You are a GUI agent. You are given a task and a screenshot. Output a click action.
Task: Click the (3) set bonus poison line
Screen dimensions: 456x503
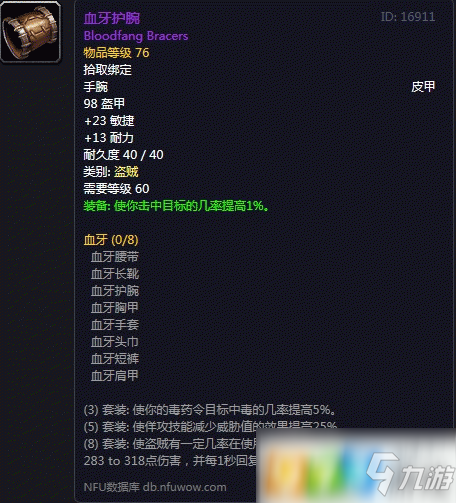[x=210, y=410]
